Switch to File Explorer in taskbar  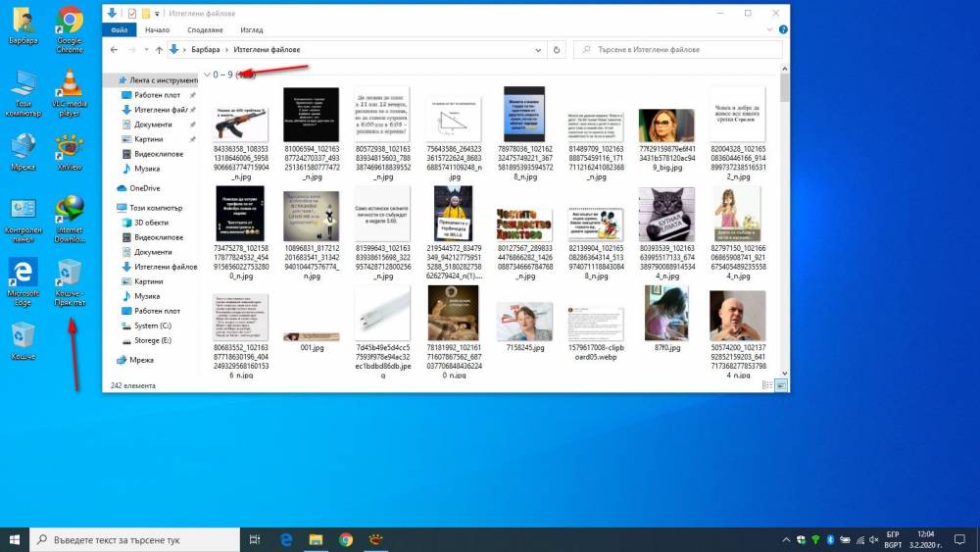click(x=316, y=539)
